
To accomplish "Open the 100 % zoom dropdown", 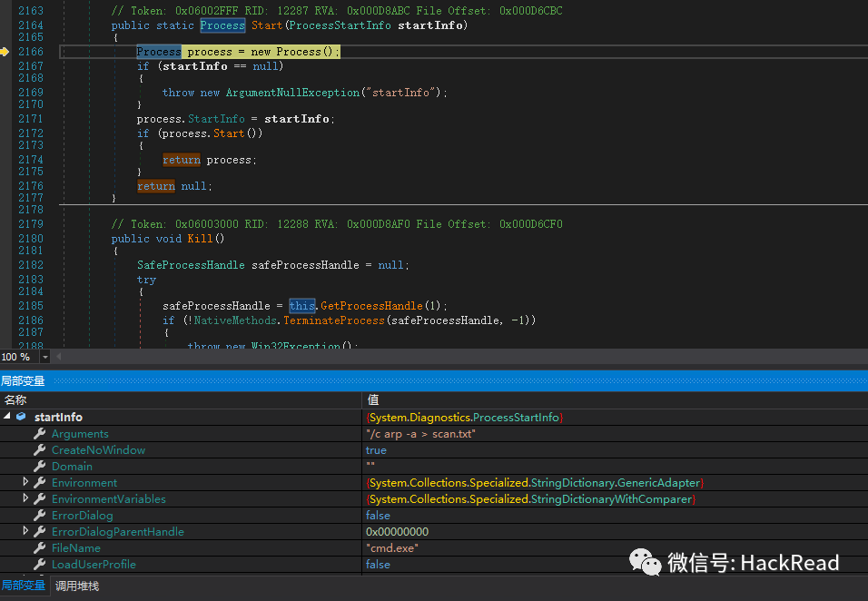I will (x=44, y=357).
